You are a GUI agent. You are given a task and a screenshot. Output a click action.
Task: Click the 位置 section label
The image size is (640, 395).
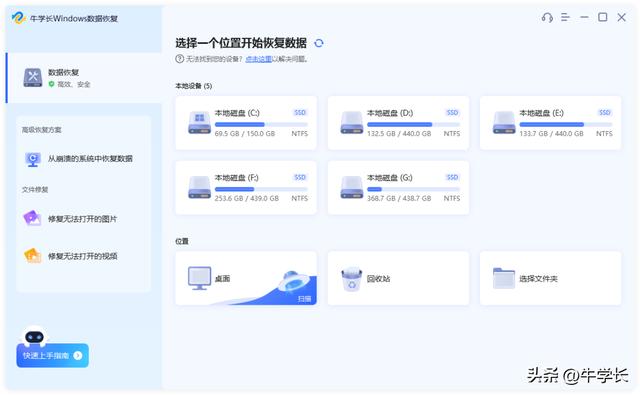click(182, 241)
